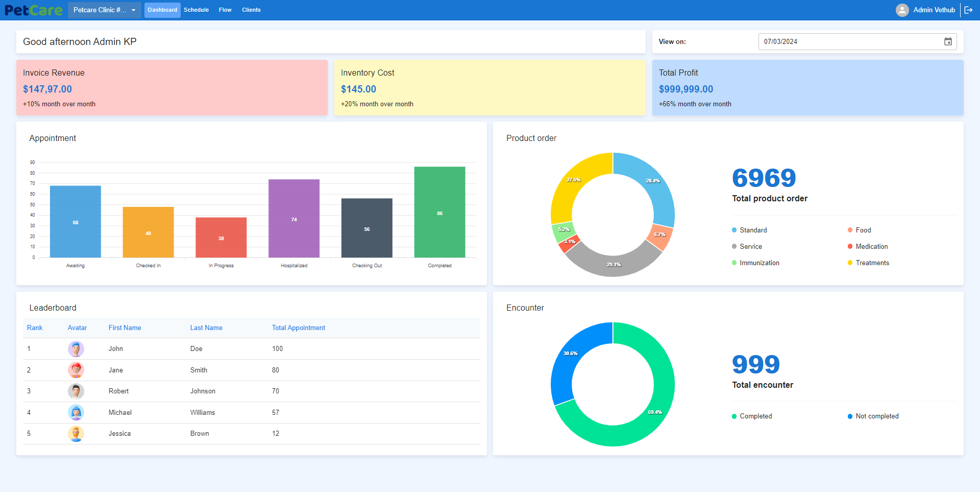Click the logout icon
980x492 pixels.
(968, 10)
